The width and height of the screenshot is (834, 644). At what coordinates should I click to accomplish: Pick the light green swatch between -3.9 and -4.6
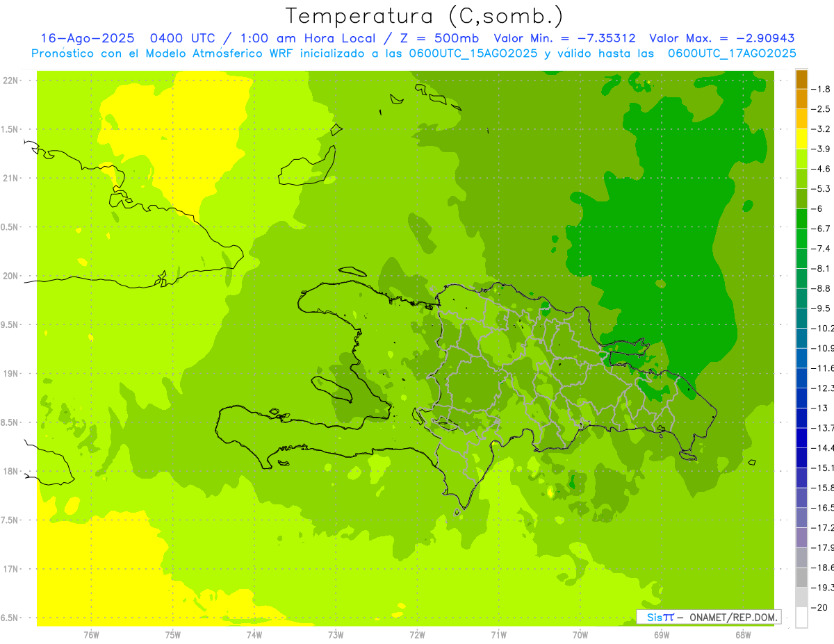point(801,159)
